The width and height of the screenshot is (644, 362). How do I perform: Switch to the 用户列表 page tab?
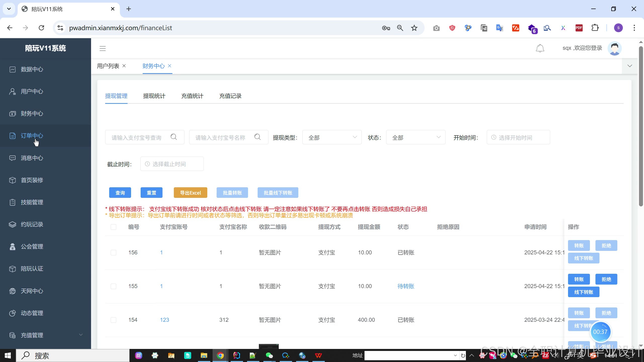point(108,66)
